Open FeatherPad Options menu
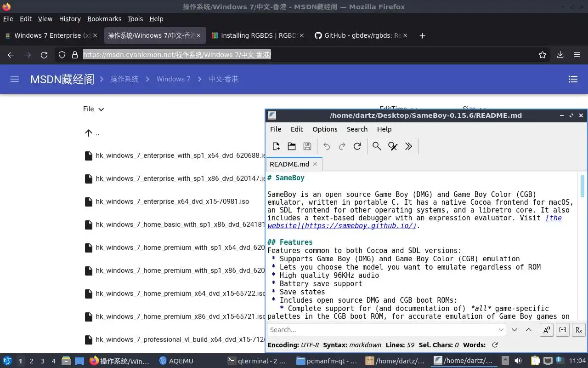 (x=325, y=129)
